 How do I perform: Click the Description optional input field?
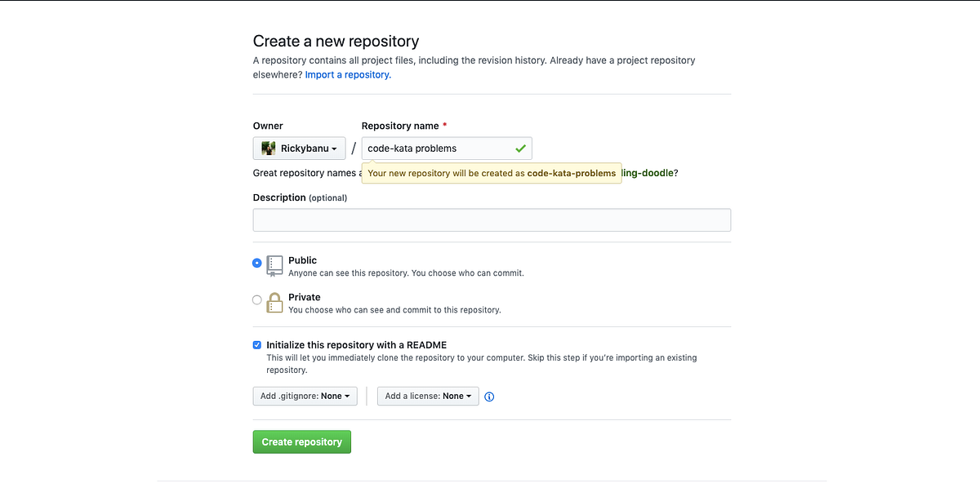492,219
